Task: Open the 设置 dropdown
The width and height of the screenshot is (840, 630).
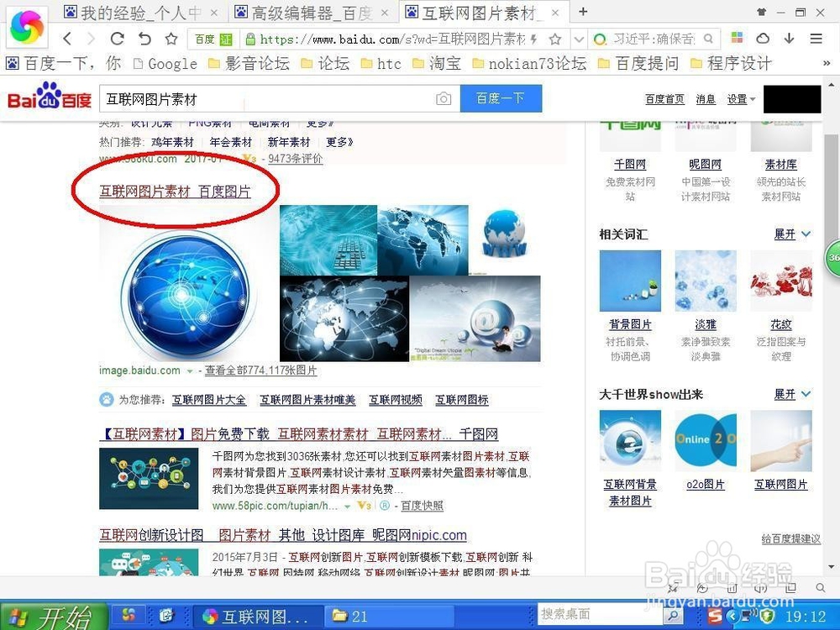Action: point(741,99)
